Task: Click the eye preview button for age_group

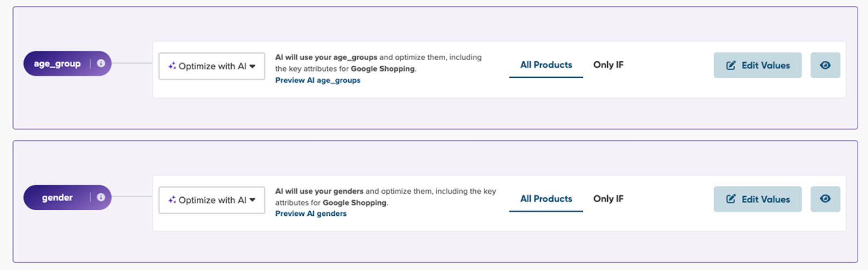Action: [x=825, y=65]
